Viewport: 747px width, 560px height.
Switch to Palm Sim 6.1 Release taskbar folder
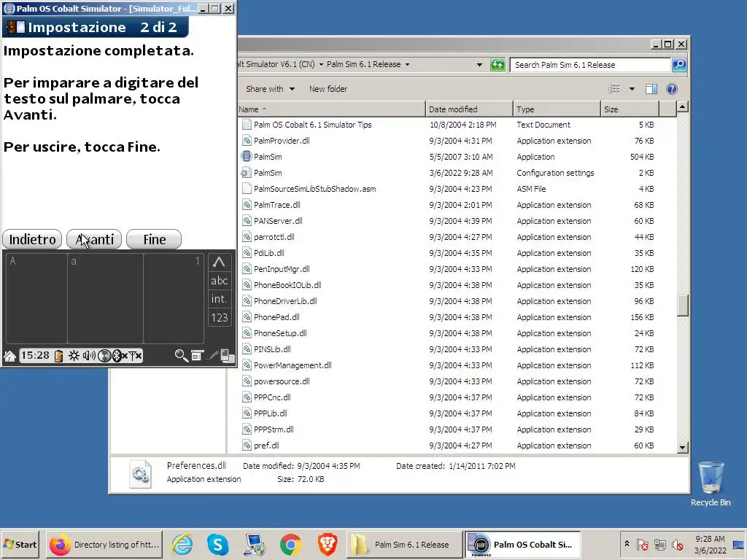pos(404,544)
